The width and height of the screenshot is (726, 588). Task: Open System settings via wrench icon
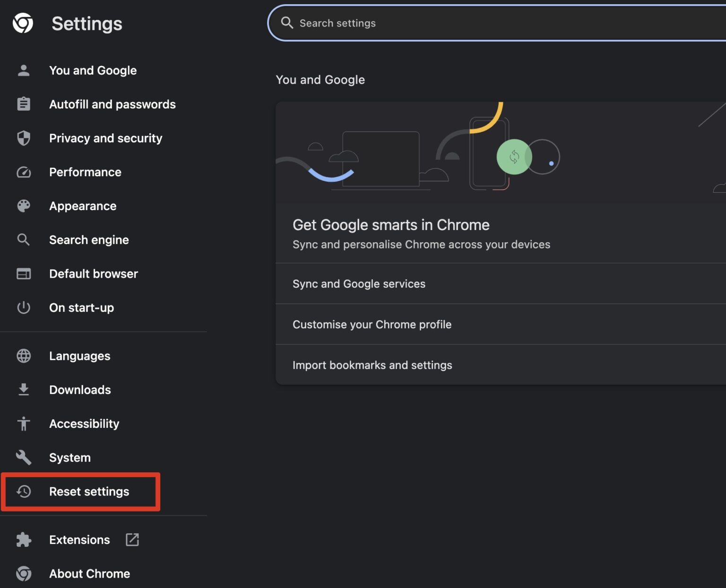tap(23, 457)
